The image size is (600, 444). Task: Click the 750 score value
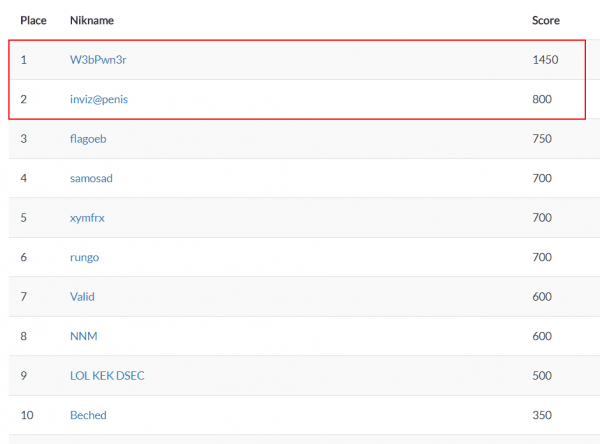[x=542, y=139]
